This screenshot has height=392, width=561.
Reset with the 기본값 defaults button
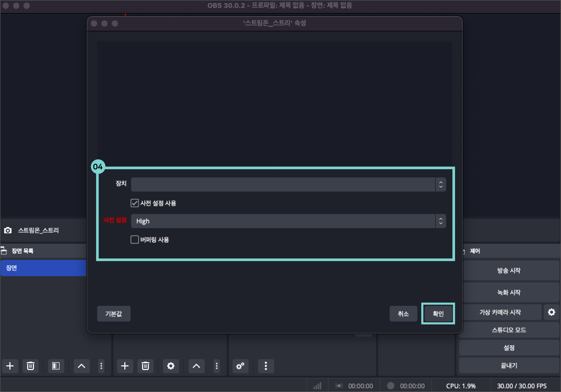(114, 314)
